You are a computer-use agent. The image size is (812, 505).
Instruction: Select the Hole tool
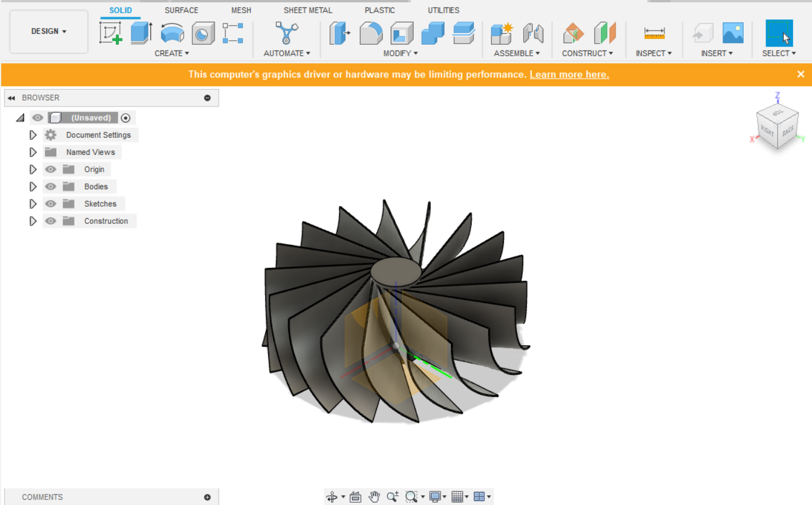click(x=202, y=34)
